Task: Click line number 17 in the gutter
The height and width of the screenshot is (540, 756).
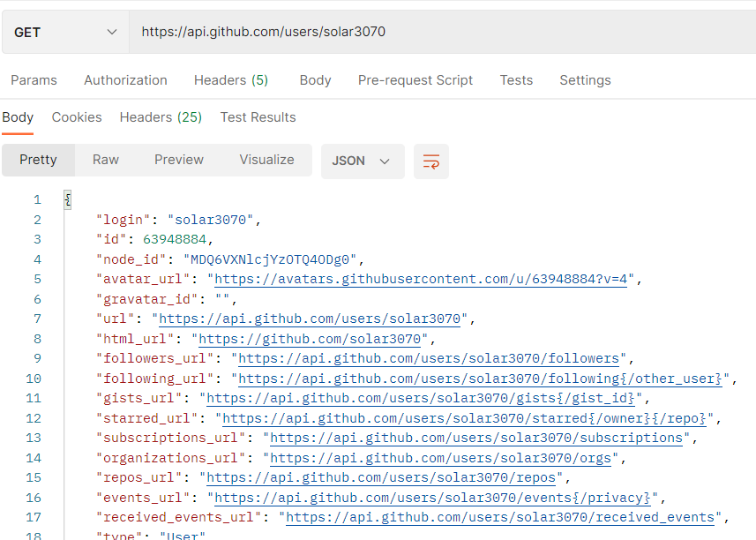Action: (x=34, y=517)
